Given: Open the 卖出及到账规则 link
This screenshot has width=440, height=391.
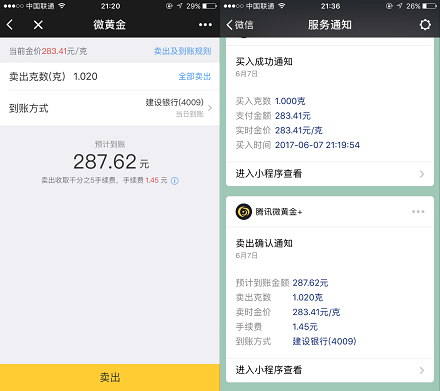Looking at the screenshot, I should (x=182, y=51).
